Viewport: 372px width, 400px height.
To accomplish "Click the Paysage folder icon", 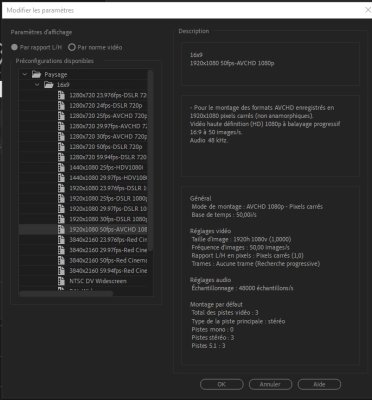I will [x=36, y=74].
